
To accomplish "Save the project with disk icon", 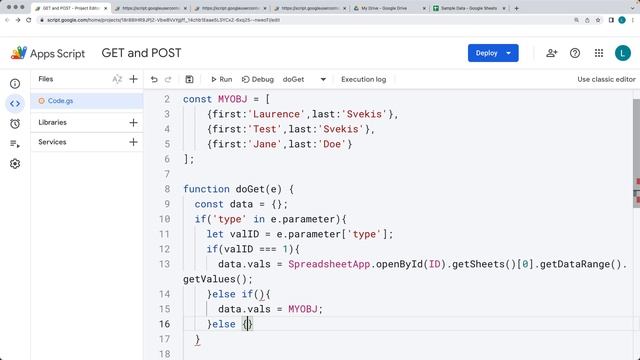I will coord(189,80).
